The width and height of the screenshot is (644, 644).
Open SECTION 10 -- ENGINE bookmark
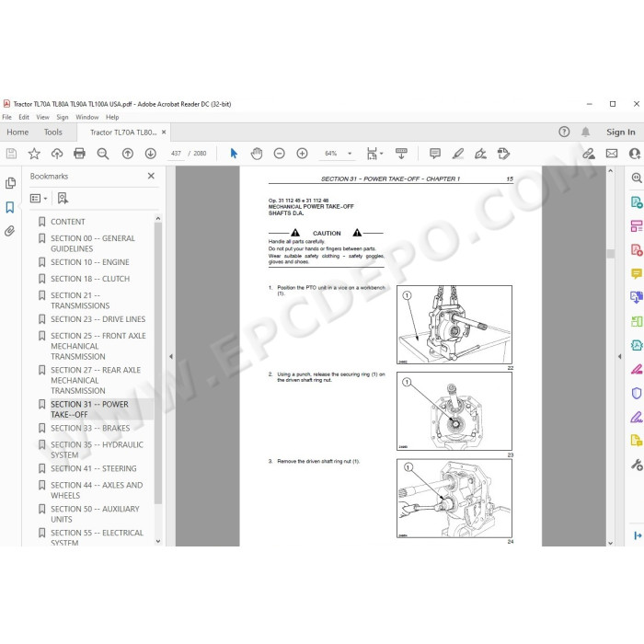click(90, 262)
